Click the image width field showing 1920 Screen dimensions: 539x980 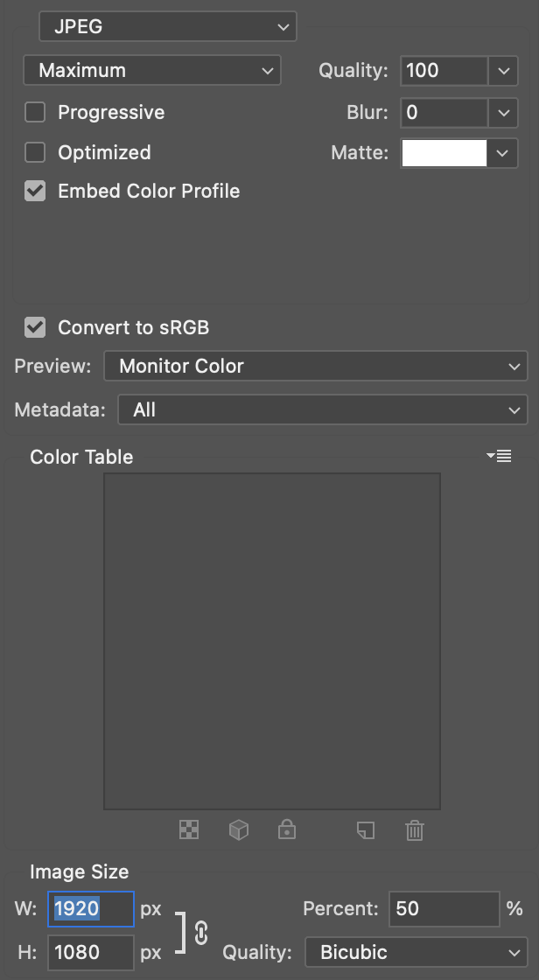click(90, 908)
